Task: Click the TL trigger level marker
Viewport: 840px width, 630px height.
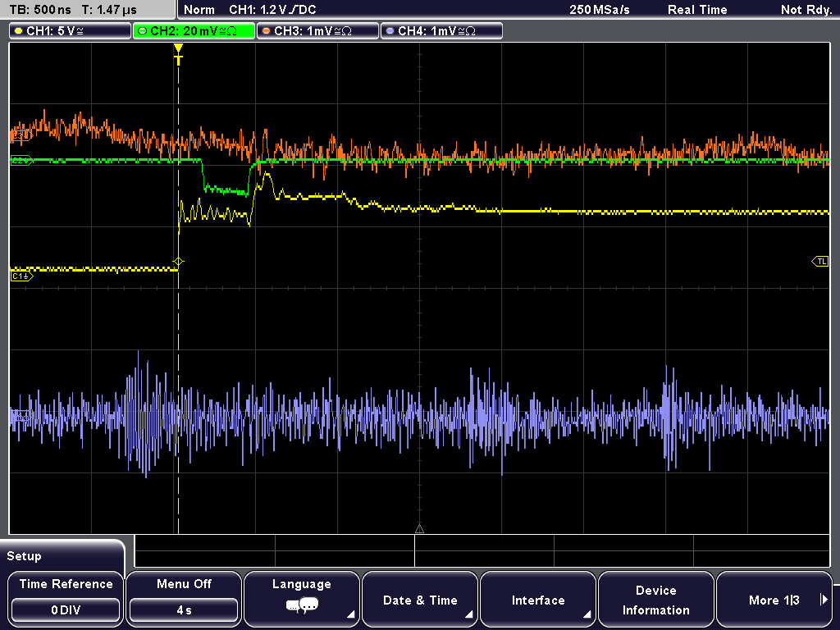Action: tap(820, 262)
